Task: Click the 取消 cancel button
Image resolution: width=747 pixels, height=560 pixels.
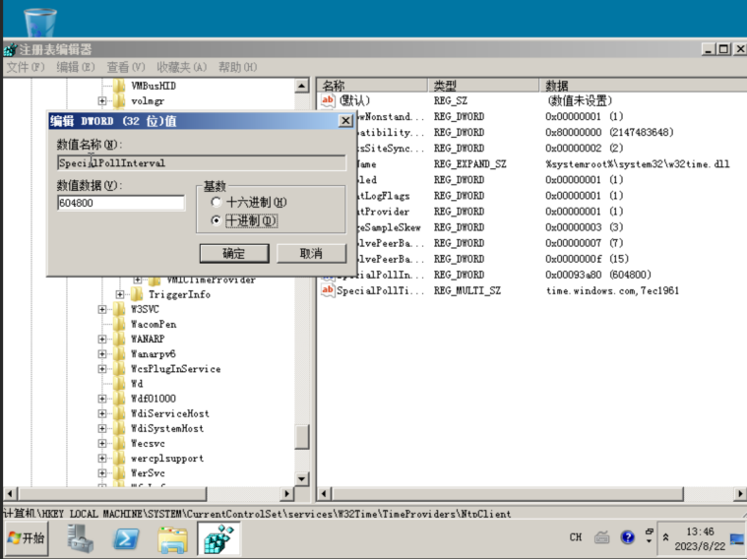Action: tap(311, 253)
